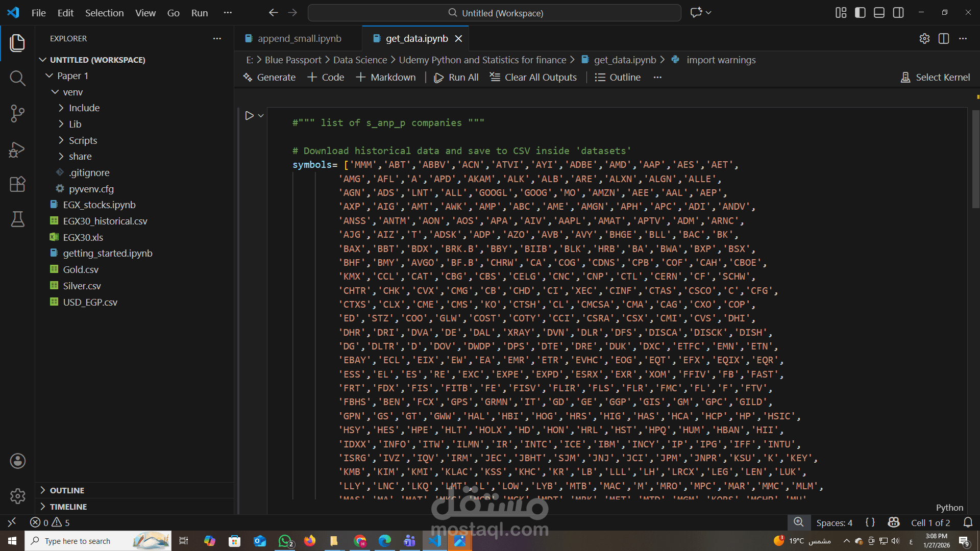980x551 pixels.
Task: Open the Run and Debug view
Action: 17,149
